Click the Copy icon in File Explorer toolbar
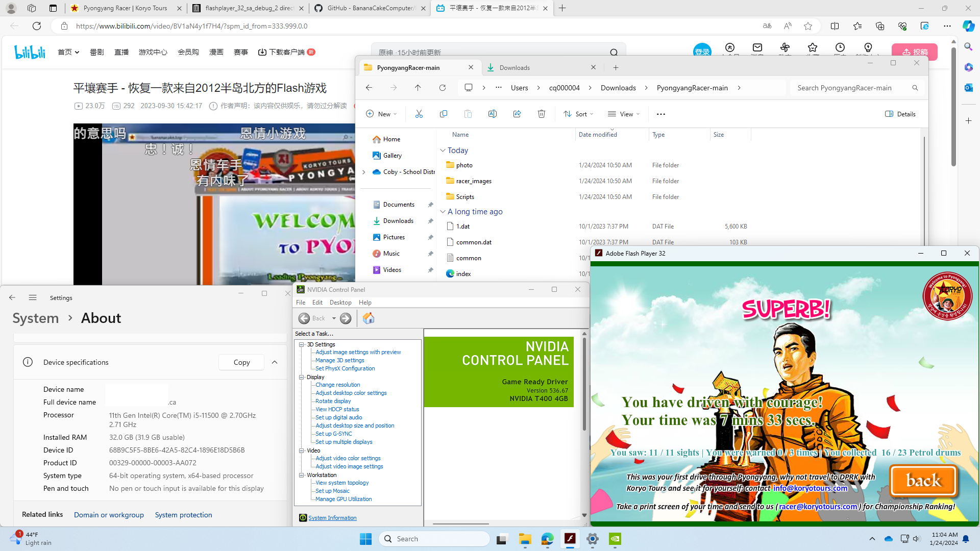The height and width of the screenshot is (551, 980). tap(443, 114)
